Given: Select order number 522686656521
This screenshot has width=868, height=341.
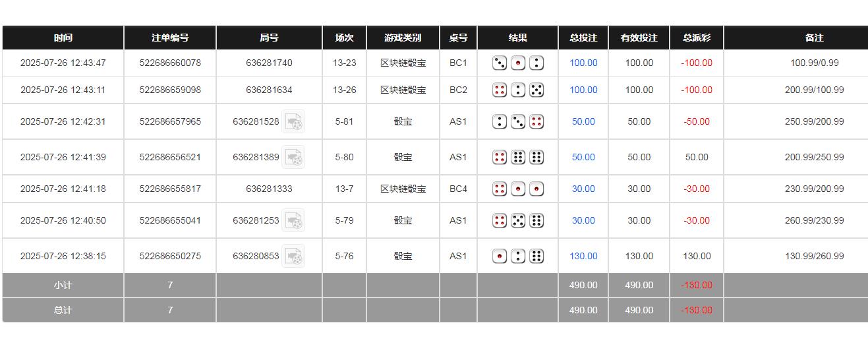Looking at the screenshot, I should [x=170, y=157].
